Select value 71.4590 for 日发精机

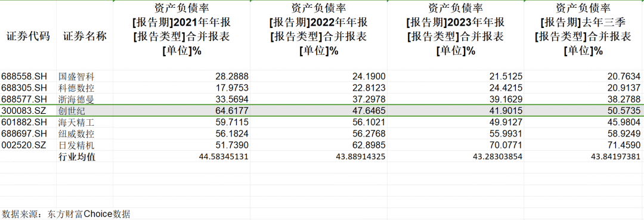pos(584,145)
